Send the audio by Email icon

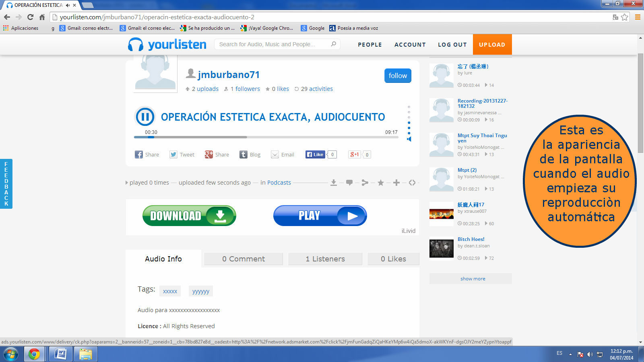(x=283, y=154)
